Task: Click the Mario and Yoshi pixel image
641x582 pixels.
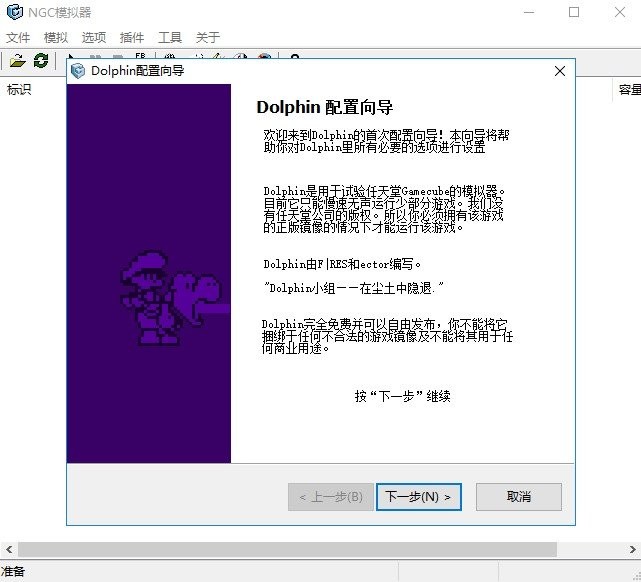Action: 175,298
